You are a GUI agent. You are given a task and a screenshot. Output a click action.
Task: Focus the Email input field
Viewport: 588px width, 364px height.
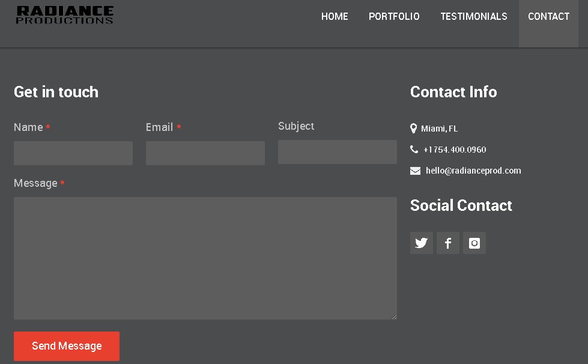pos(205,153)
